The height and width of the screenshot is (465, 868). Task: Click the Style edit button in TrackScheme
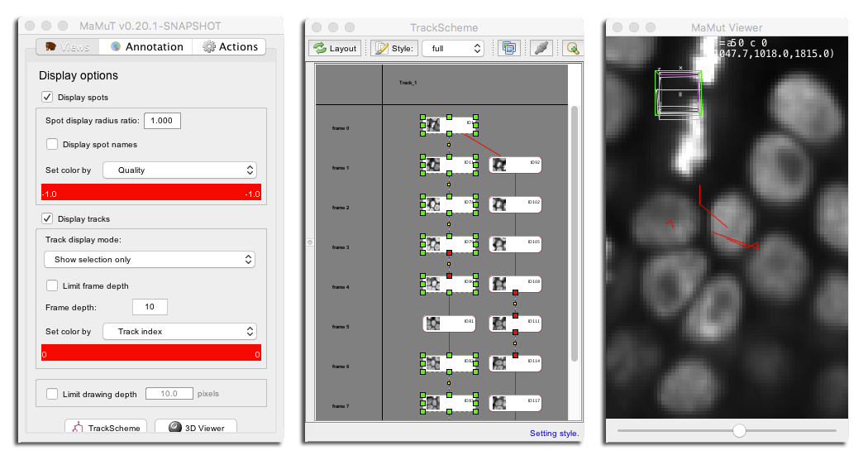point(394,48)
